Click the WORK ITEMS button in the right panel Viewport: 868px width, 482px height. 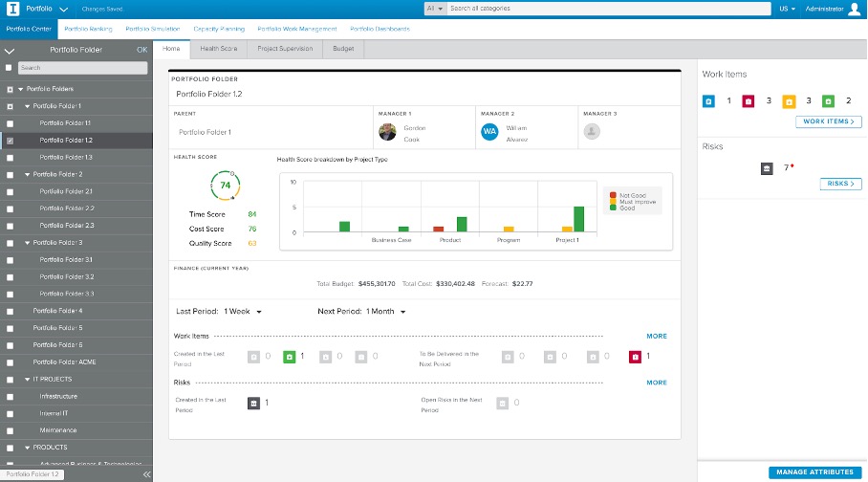828,122
